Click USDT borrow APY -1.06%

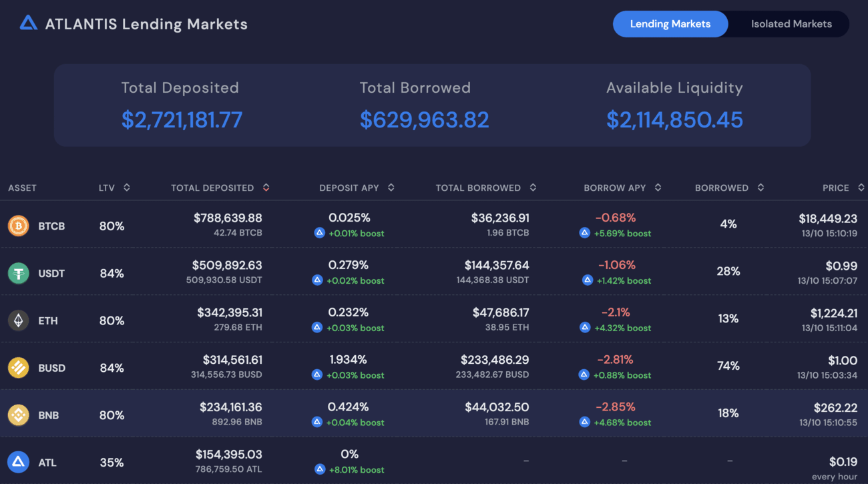(x=616, y=265)
